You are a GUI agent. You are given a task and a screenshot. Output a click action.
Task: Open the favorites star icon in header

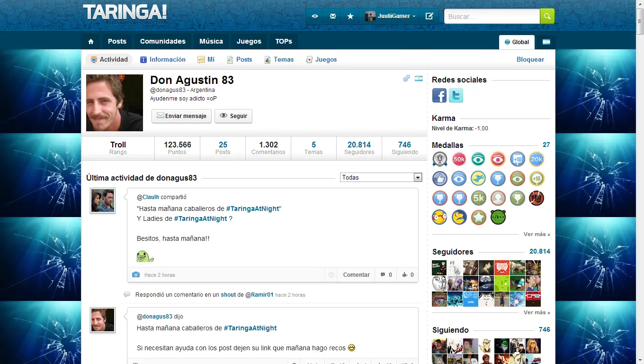[x=350, y=16]
